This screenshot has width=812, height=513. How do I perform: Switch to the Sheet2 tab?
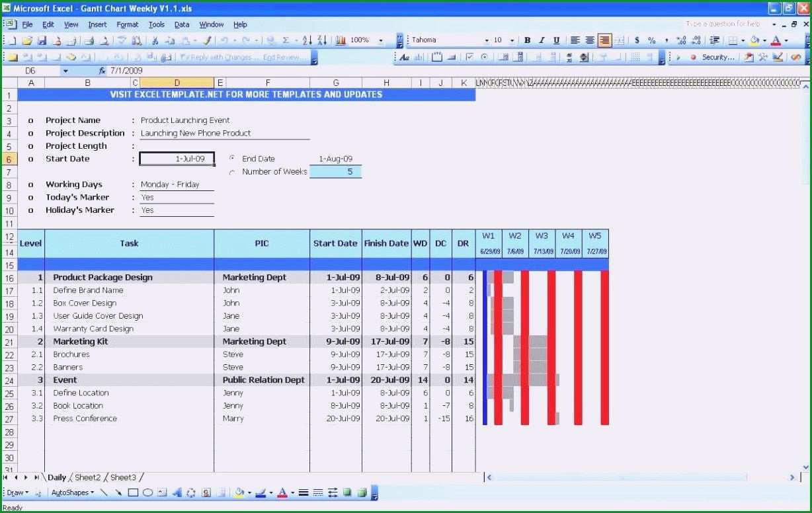pyautogui.click(x=87, y=477)
